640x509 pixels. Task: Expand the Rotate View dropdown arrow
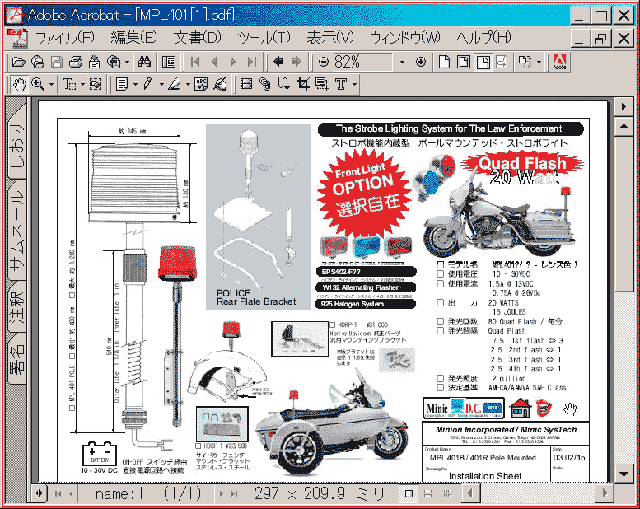[539, 62]
